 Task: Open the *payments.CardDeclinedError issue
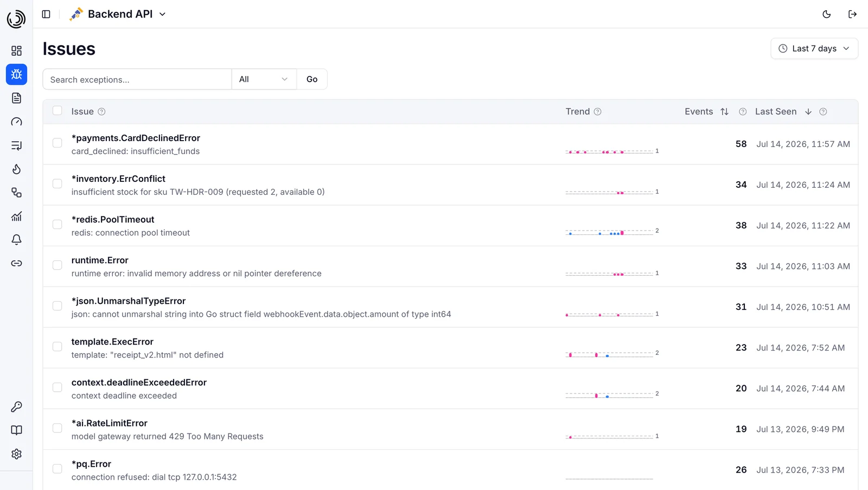coord(136,138)
